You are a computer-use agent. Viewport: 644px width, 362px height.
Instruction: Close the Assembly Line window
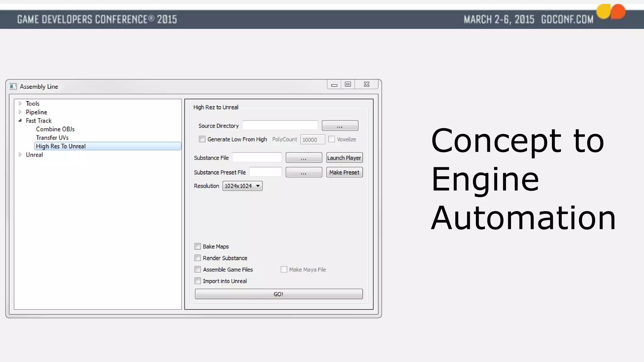tap(367, 85)
